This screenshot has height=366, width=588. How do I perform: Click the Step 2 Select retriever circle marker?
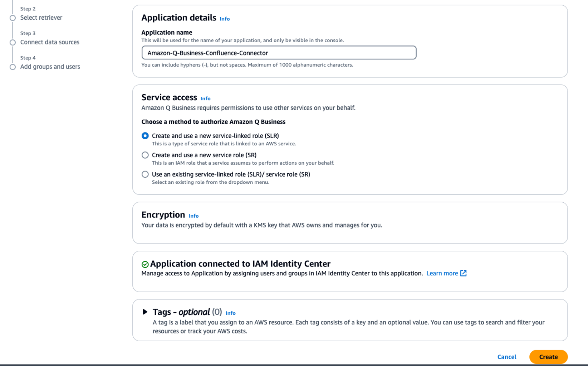pos(13,18)
